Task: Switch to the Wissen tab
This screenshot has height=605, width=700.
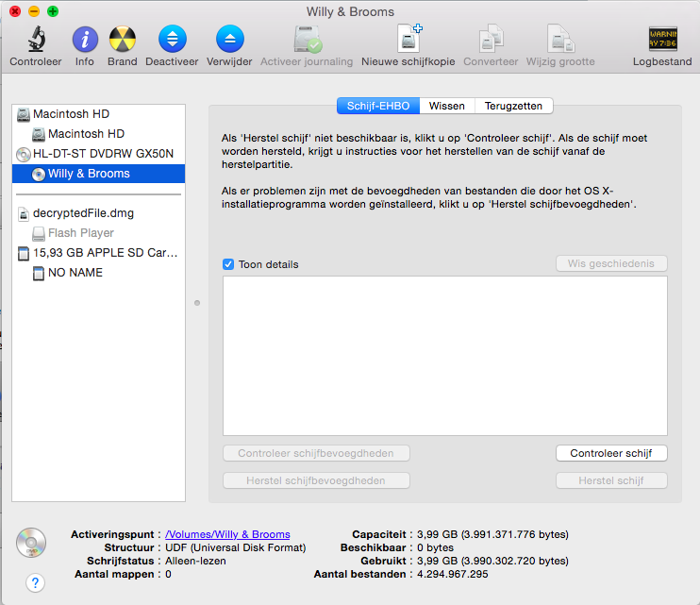Action: pyautogui.click(x=446, y=106)
